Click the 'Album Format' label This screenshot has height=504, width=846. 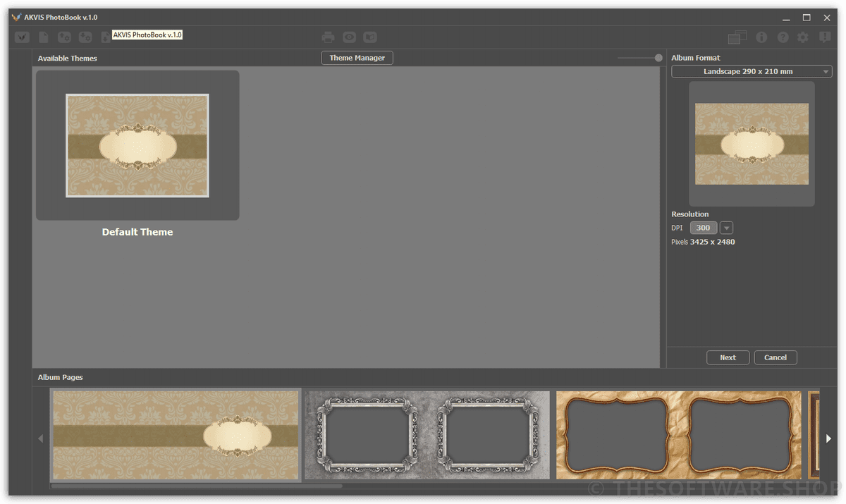tap(696, 58)
